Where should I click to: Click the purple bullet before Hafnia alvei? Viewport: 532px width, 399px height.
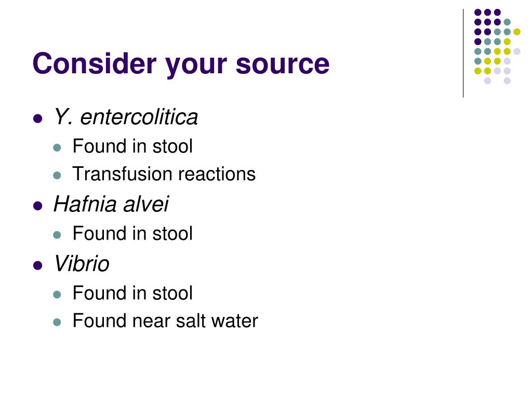[37, 206]
